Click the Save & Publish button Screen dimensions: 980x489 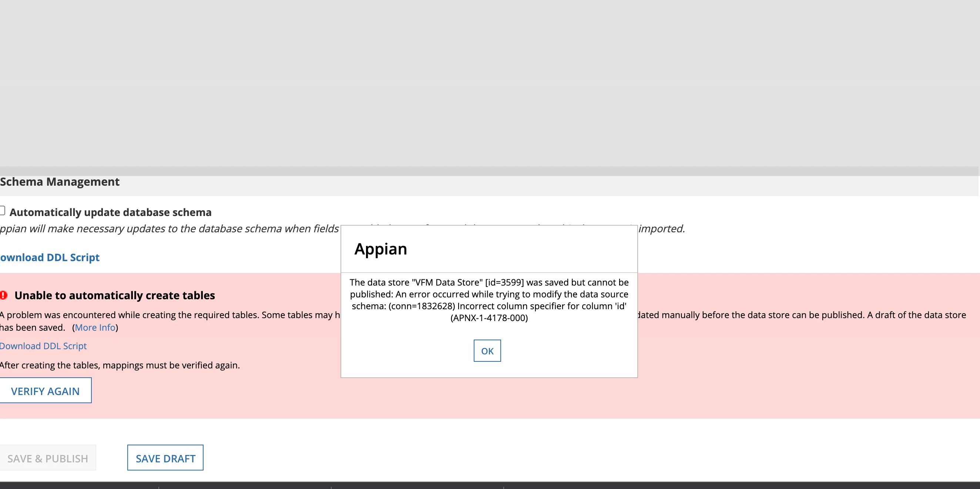click(48, 458)
